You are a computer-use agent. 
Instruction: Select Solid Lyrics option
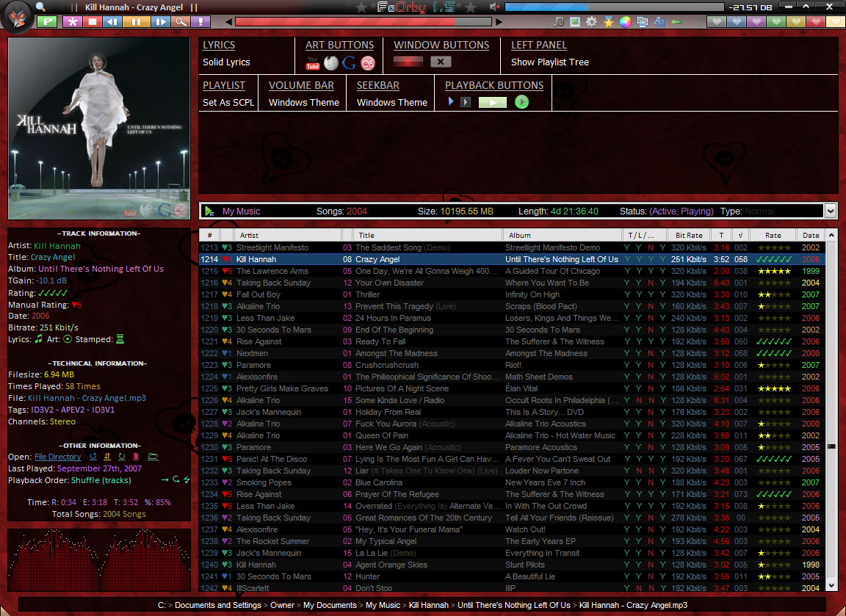point(226,62)
